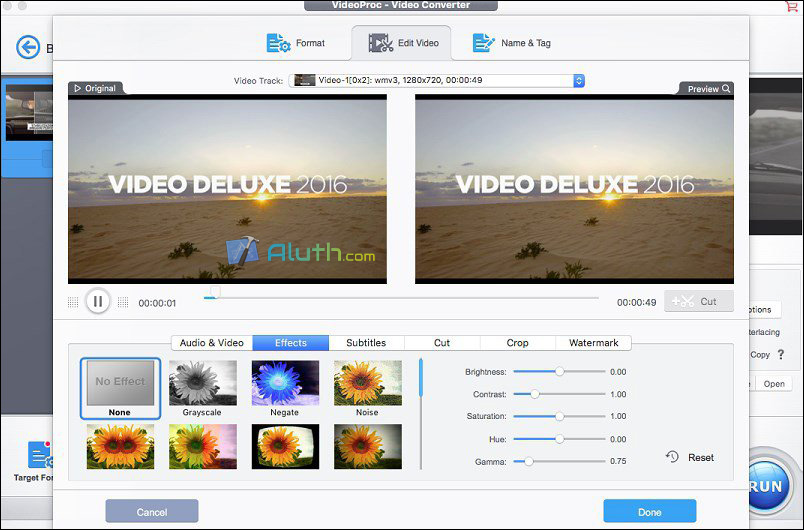This screenshot has width=804, height=530.
Task: Adjust the Brightness slider
Action: click(559, 372)
